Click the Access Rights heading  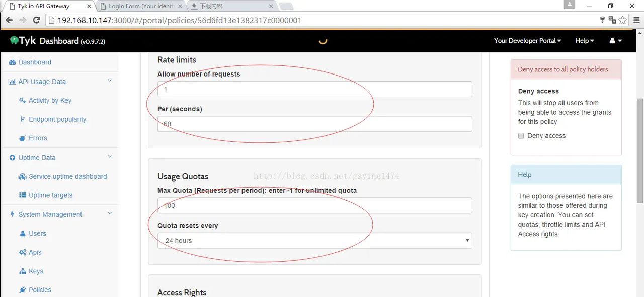182,292
